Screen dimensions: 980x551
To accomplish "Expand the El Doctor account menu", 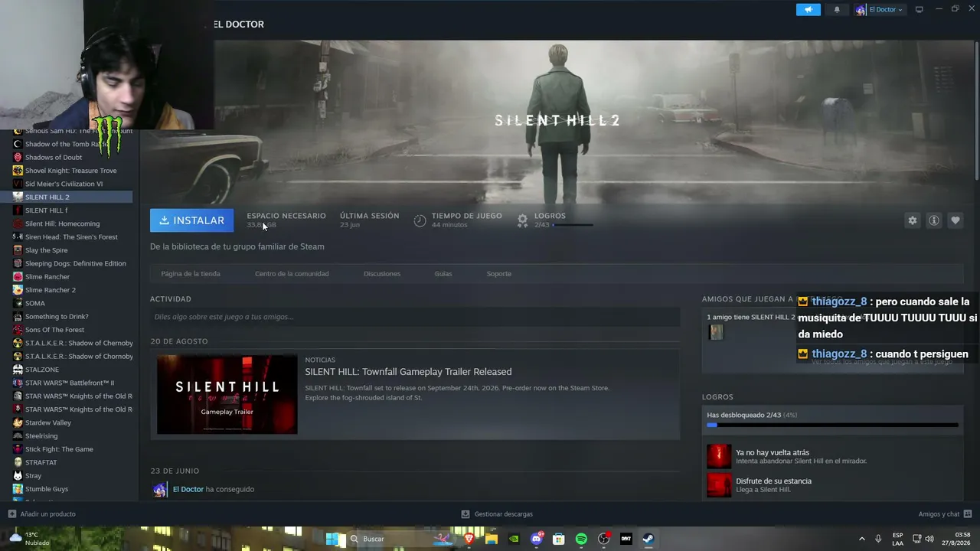I will (885, 9).
